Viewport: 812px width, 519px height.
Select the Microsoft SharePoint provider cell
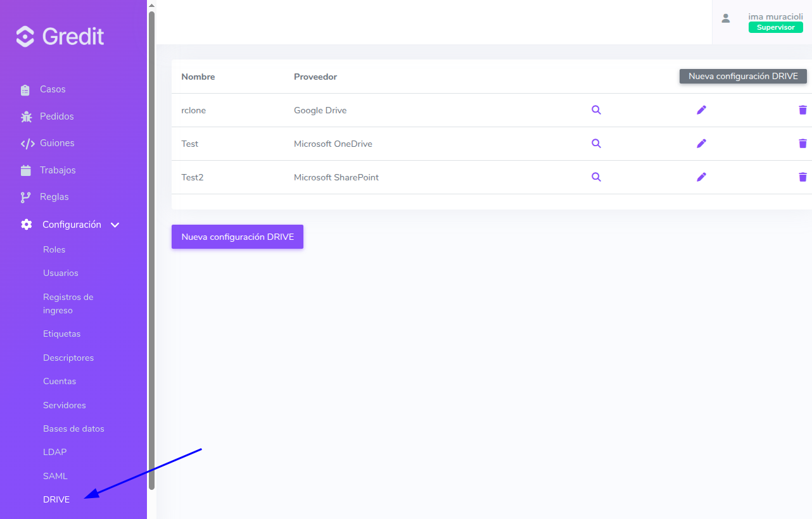[x=336, y=177]
